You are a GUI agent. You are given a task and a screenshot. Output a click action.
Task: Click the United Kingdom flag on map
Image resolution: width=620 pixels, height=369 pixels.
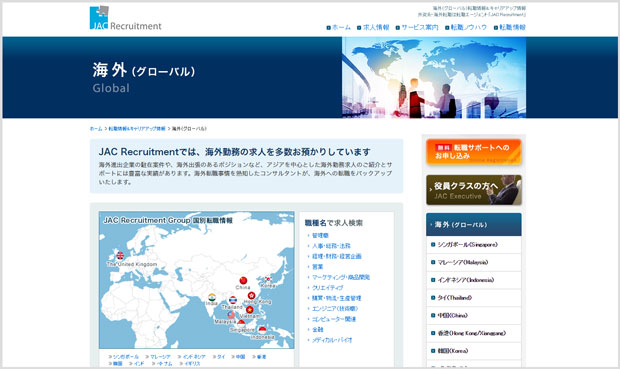point(120,255)
